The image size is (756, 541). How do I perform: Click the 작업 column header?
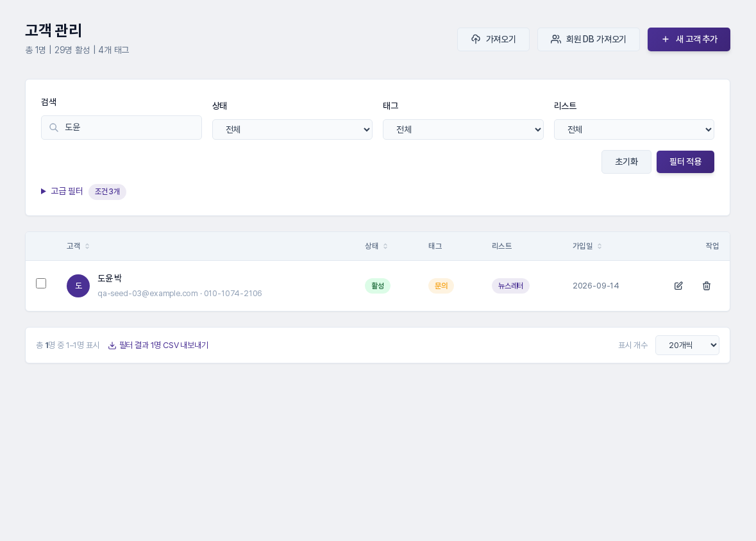[712, 246]
